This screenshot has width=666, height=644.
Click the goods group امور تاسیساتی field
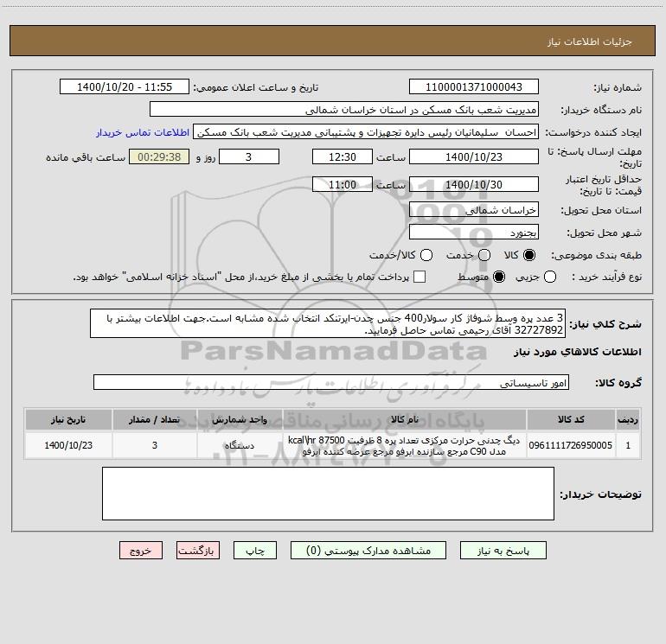click(331, 382)
